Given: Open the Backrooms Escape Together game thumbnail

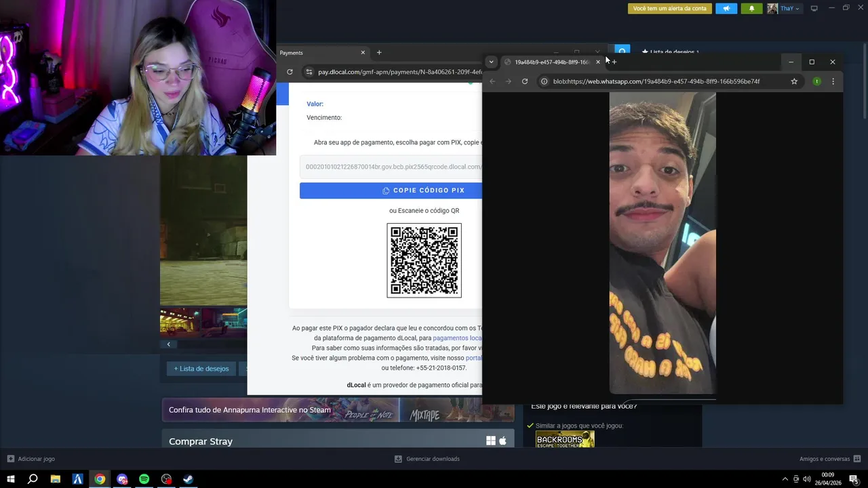Looking at the screenshot, I should [x=565, y=440].
